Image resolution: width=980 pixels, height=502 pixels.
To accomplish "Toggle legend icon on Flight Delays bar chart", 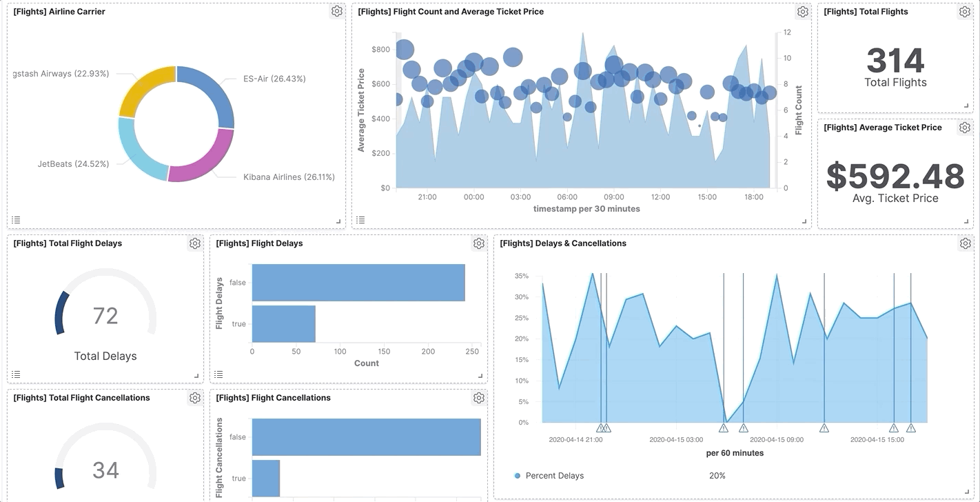I will (218, 374).
